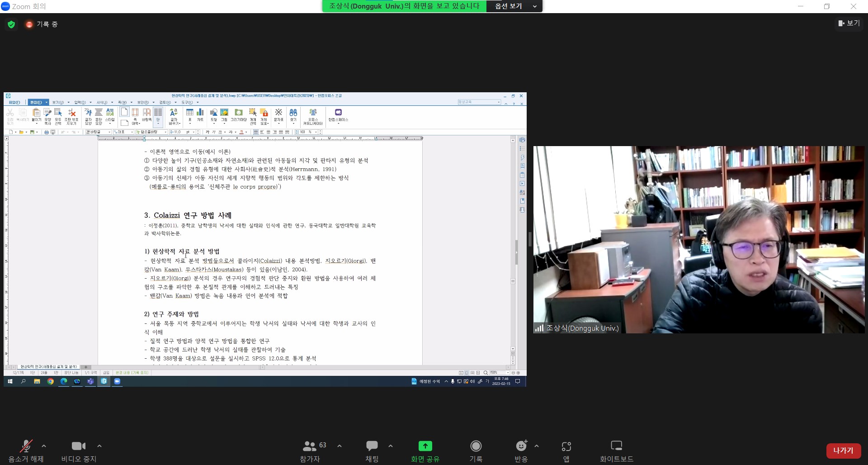
Task: Open 그리기마당 drawing gallery icon
Action: click(x=239, y=115)
